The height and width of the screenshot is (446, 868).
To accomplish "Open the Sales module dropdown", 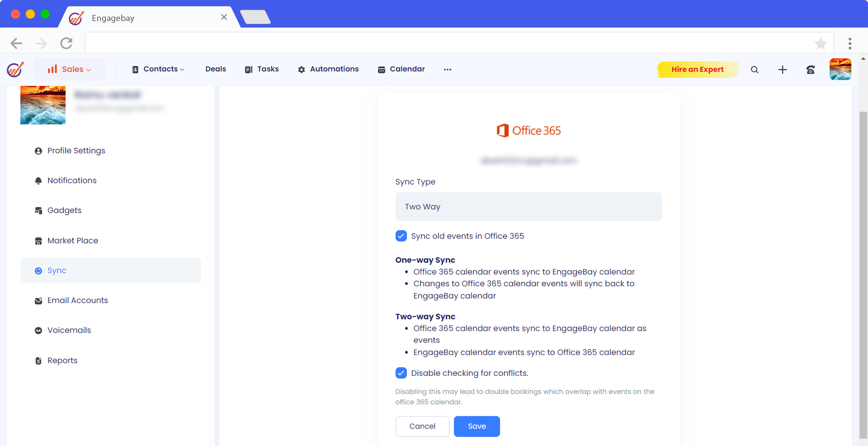I will (x=69, y=69).
